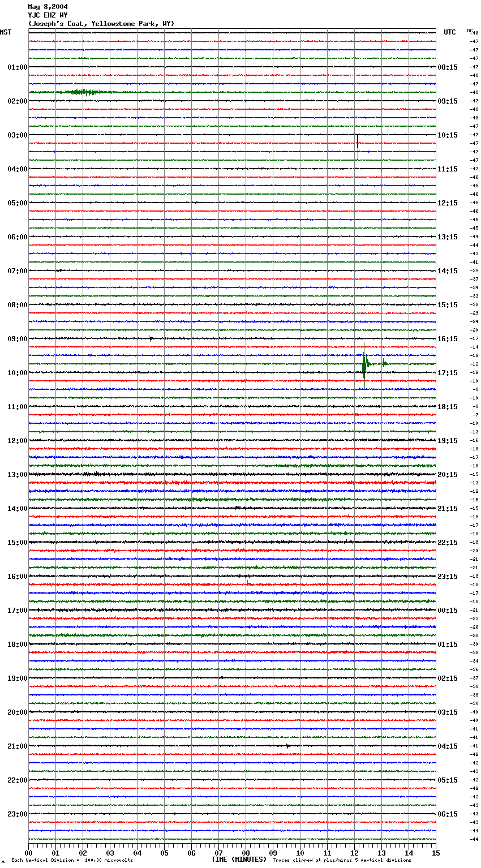Click the "23:15" UTC time label
This screenshot has height=868, width=481.
click(x=448, y=577)
